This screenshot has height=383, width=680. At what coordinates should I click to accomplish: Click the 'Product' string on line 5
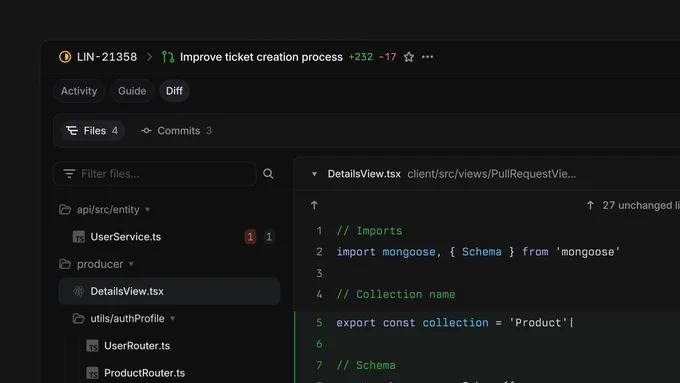tap(538, 323)
